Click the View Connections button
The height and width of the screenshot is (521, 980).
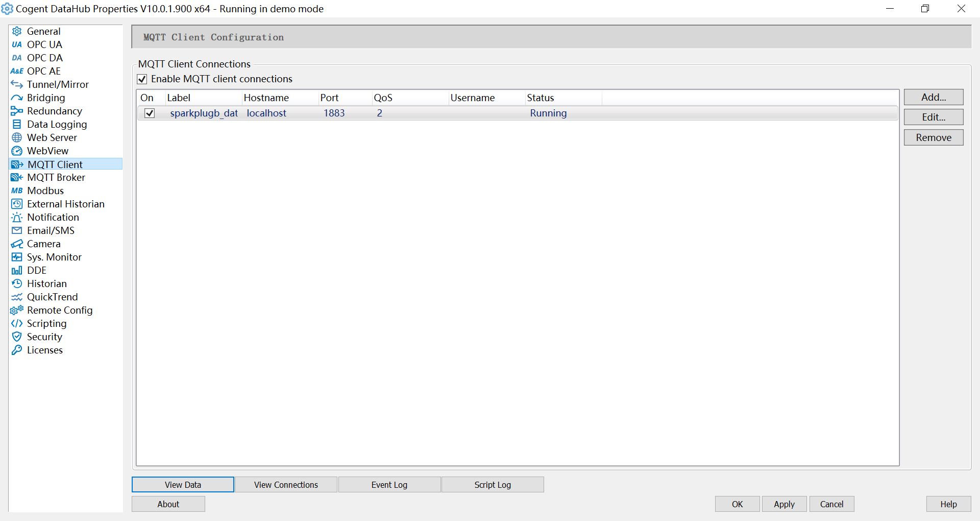(x=286, y=485)
